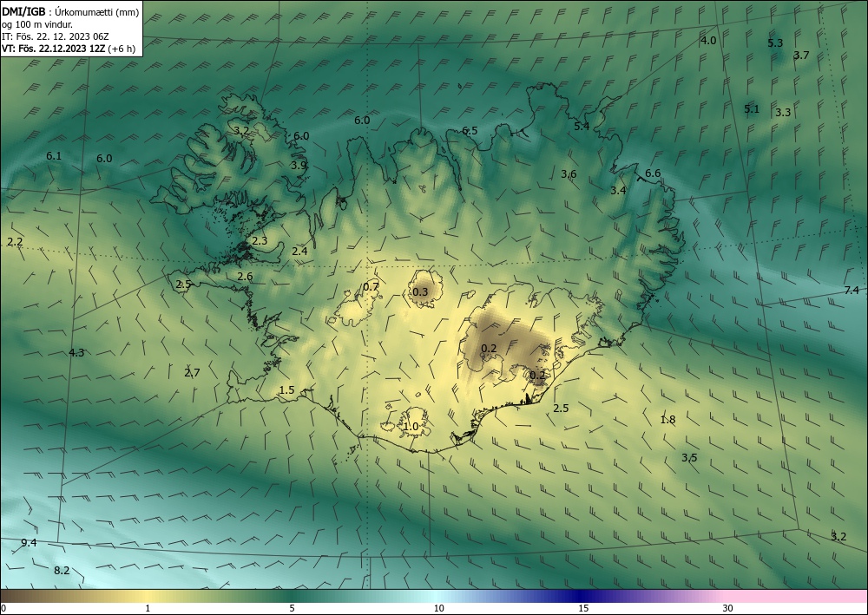868x615 pixels.
Task: Click the 0.7 value label
Action: [x=371, y=286]
